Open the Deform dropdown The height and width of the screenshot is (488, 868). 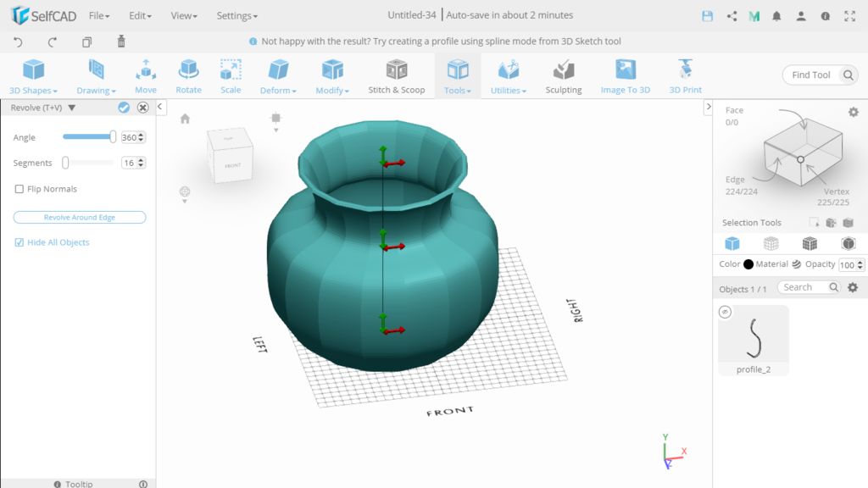278,76
